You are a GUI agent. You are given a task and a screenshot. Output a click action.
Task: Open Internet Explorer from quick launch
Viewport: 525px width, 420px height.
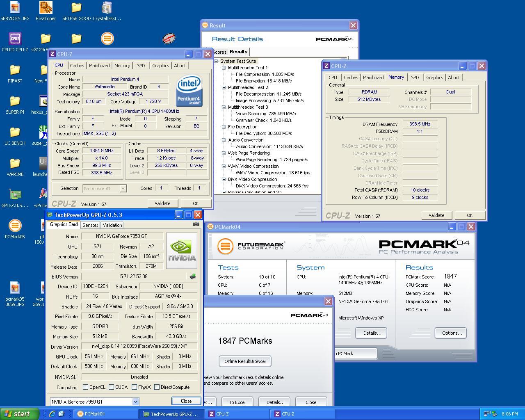(52, 414)
